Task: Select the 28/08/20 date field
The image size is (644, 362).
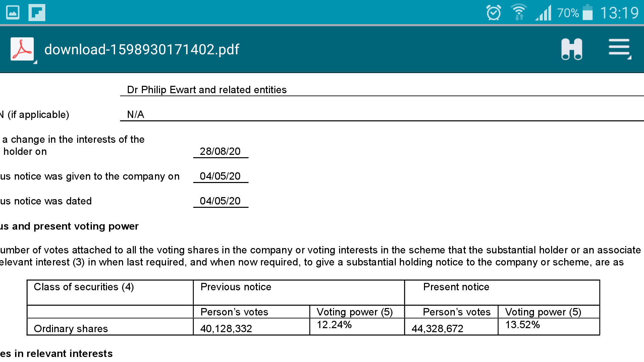Action: [220, 152]
